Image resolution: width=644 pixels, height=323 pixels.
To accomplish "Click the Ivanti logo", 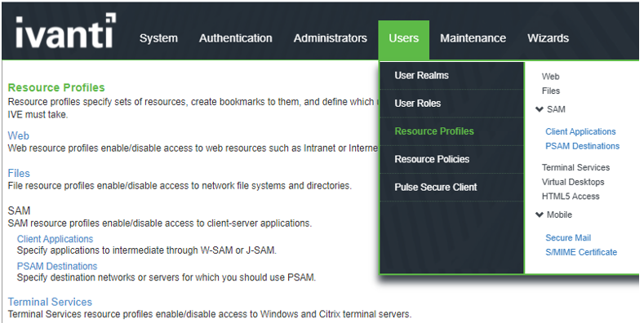I will click(x=66, y=31).
